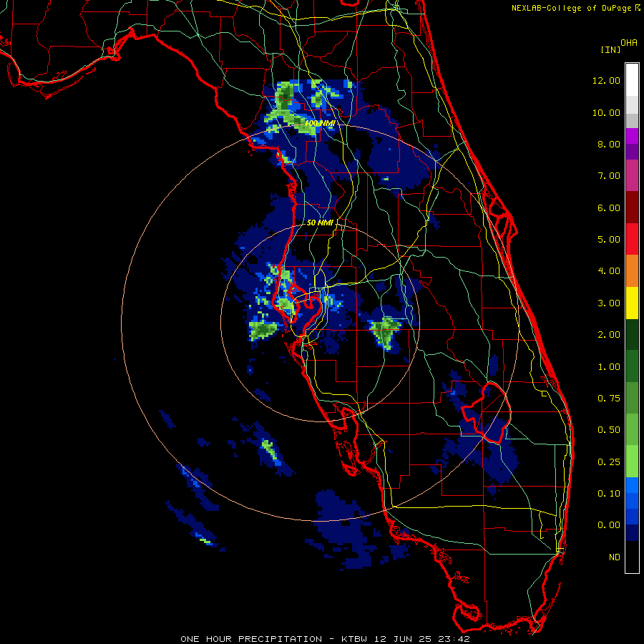Select the bright red legend swatch
This screenshot has height=644, width=644.
pyautogui.click(x=632, y=240)
